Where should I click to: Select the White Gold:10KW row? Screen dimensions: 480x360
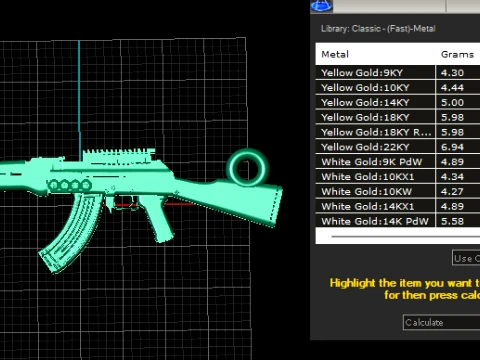pos(398,191)
